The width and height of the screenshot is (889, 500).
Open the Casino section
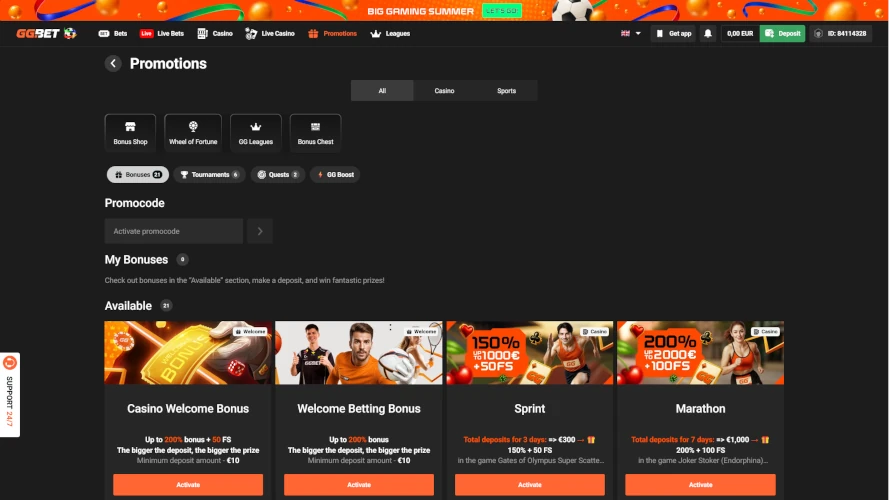point(215,33)
